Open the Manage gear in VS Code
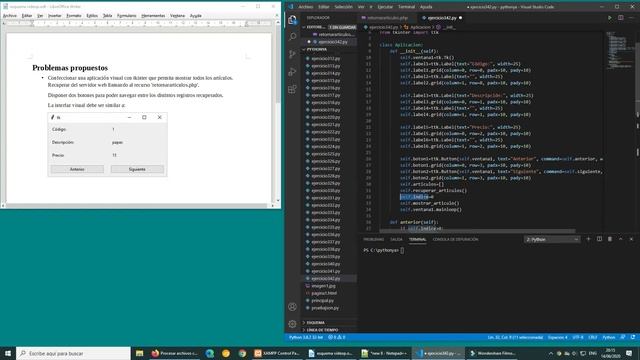The width and height of the screenshot is (640, 360). click(292, 324)
